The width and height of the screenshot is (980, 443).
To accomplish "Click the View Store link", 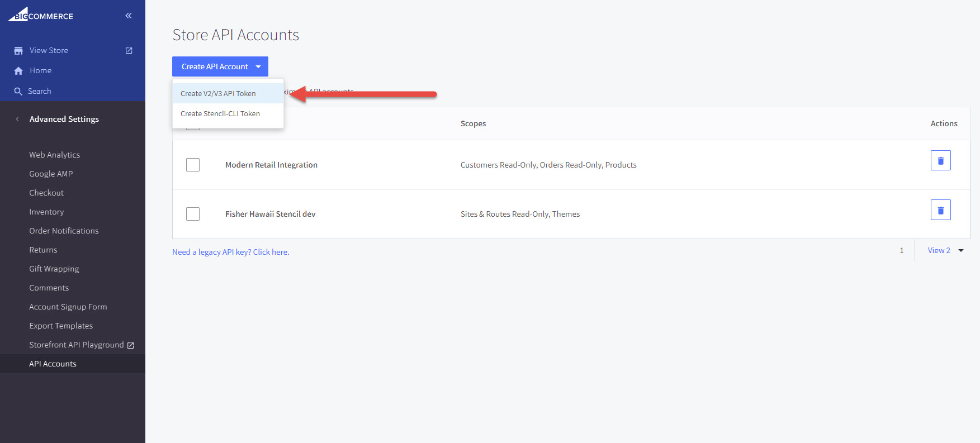I will 49,50.
